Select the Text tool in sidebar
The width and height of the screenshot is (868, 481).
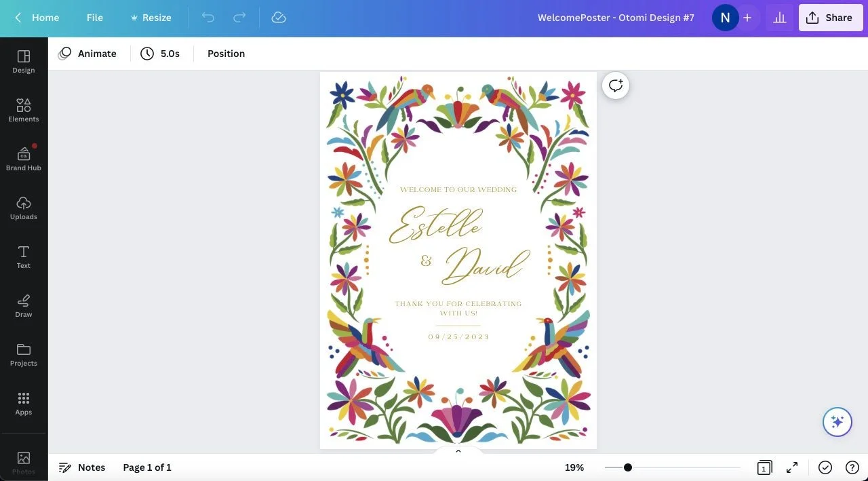pos(24,257)
